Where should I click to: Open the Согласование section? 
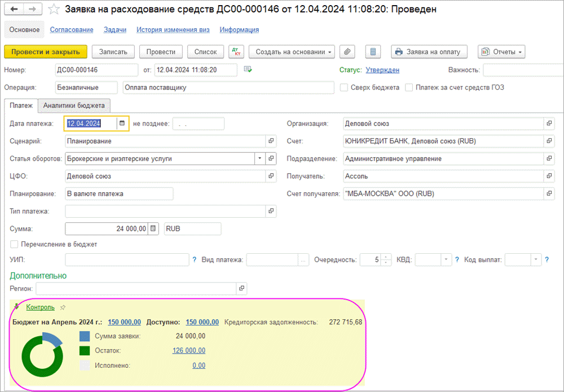pos(72,30)
